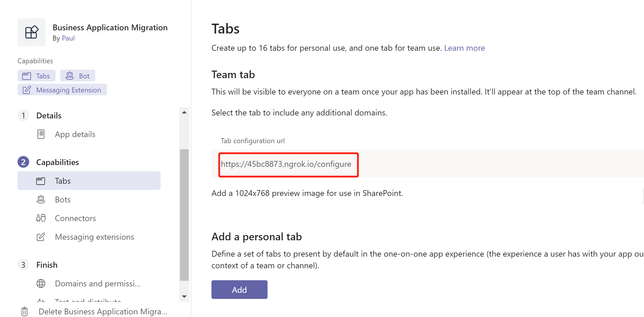The width and height of the screenshot is (644, 317).
Task: Click step 3 Finish heading
Action: pyautogui.click(x=47, y=265)
